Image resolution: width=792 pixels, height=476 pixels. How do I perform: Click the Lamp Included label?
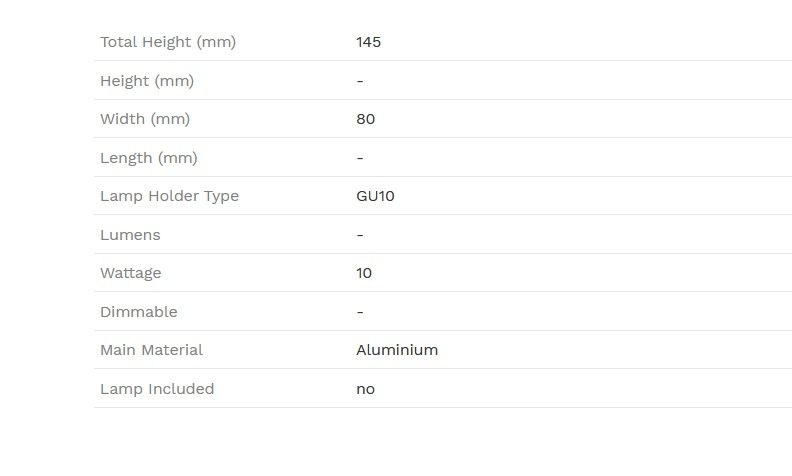157,389
